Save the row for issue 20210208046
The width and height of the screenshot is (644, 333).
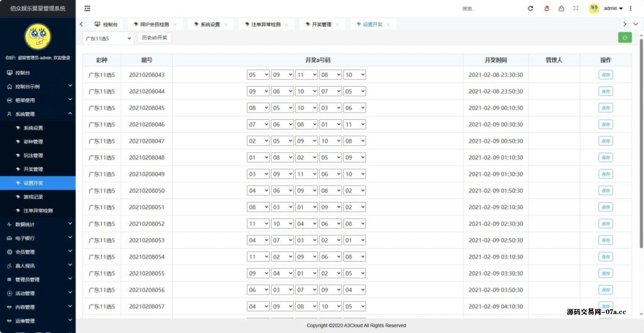click(606, 125)
